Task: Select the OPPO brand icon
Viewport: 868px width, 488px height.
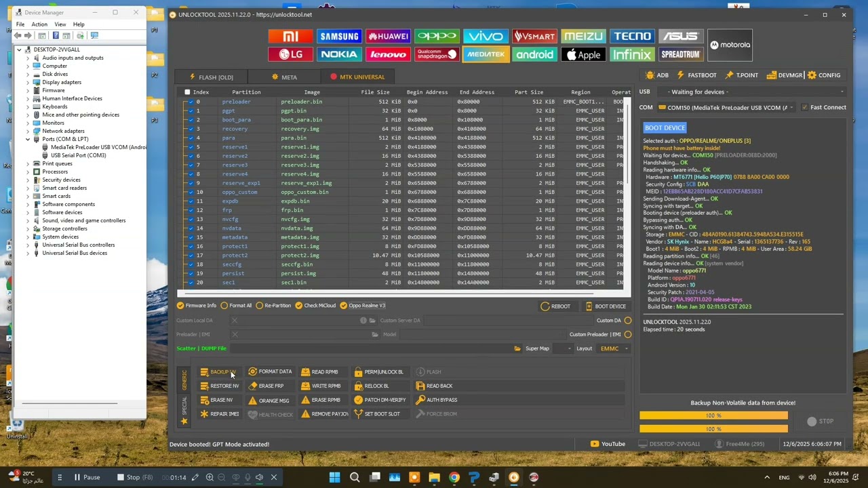Action: coord(437,36)
